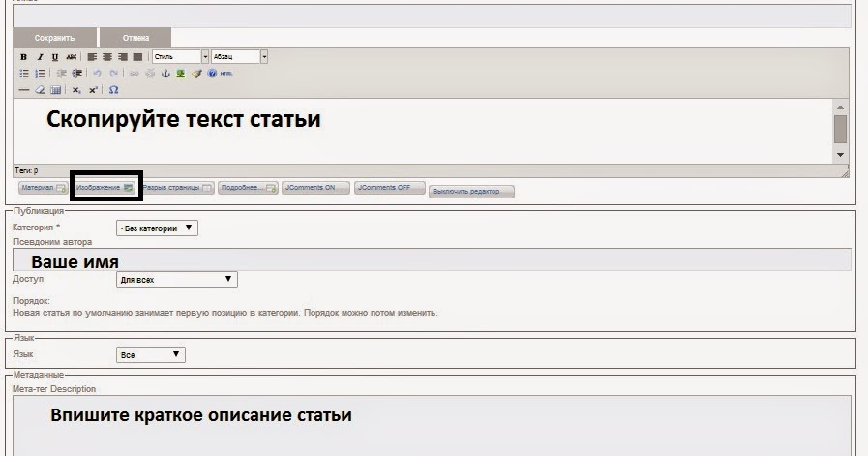This screenshot has width=868, height=456.
Task: Insert a table icon
Action: click(x=55, y=90)
